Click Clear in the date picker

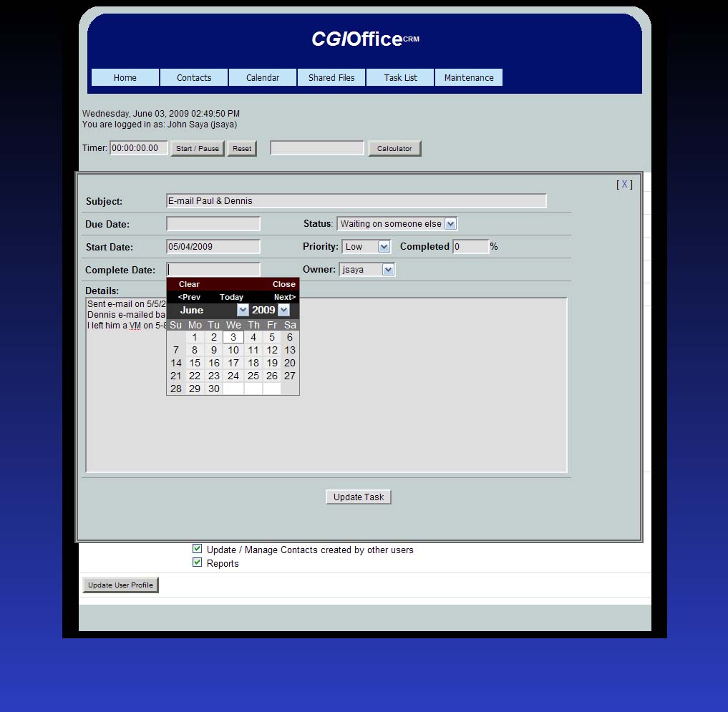click(x=189, y=284)
